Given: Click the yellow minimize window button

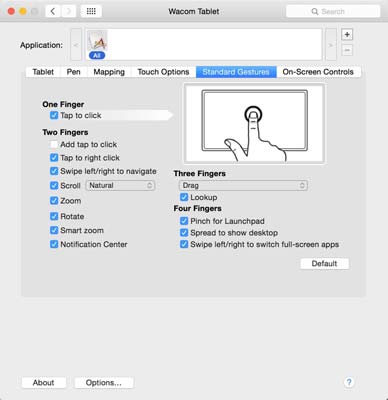Looking at the screenshot, I should [x=23, y=11].
